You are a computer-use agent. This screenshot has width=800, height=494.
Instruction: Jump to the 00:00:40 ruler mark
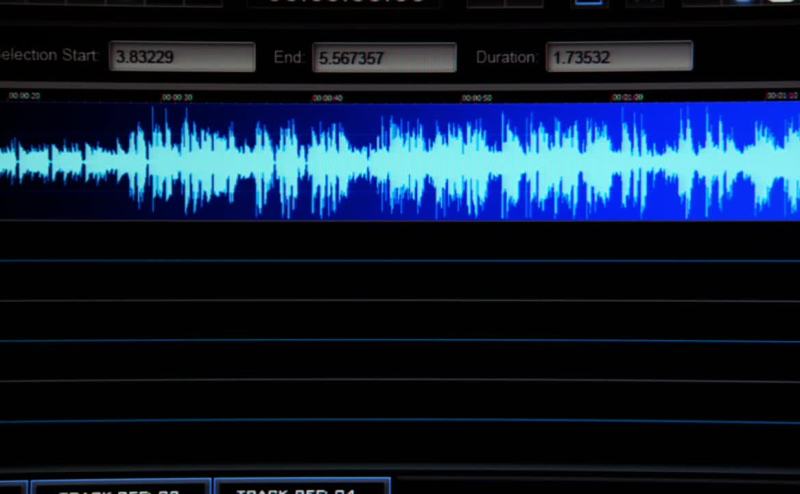(327, 98)
